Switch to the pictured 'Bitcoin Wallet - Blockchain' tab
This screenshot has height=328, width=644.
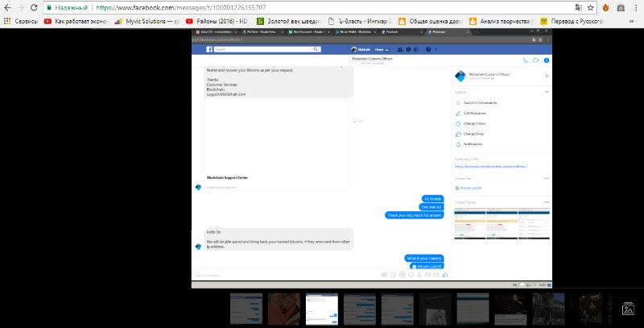pyautogui.click(x=355, y=31)
